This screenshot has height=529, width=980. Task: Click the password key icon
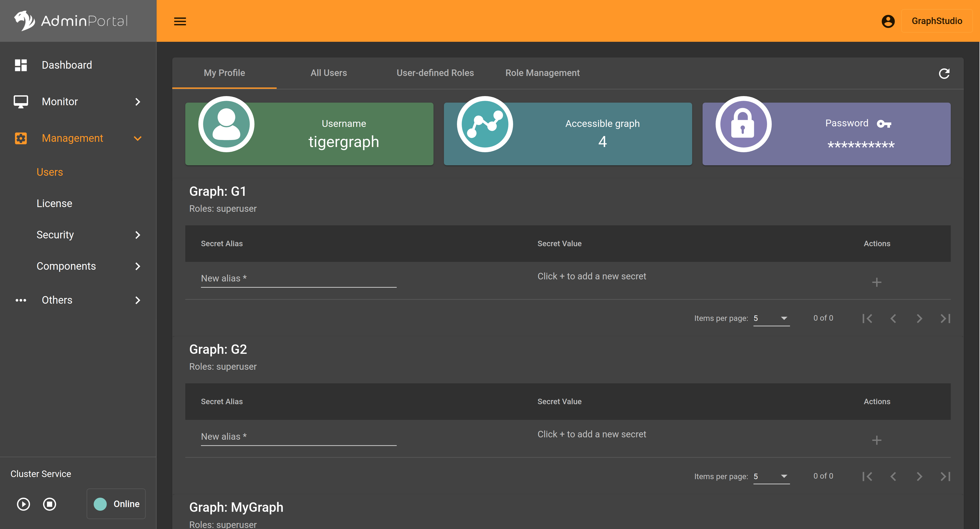884,124
